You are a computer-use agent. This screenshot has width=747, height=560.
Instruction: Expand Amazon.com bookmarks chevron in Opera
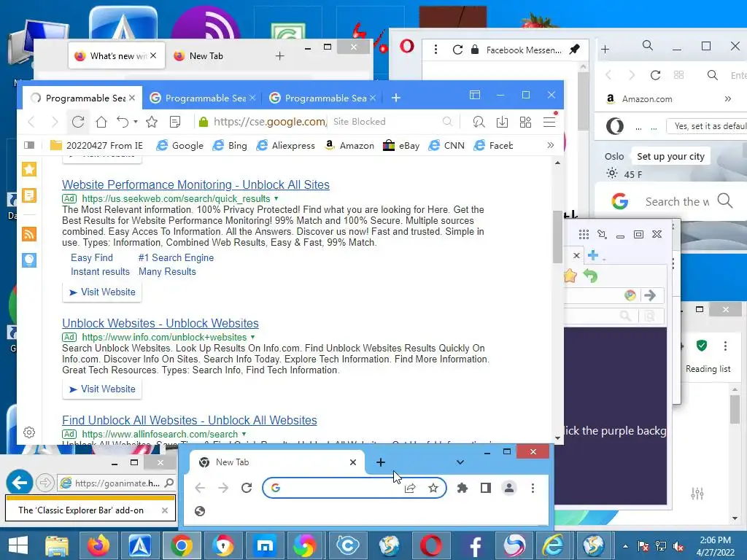point(727,99)
